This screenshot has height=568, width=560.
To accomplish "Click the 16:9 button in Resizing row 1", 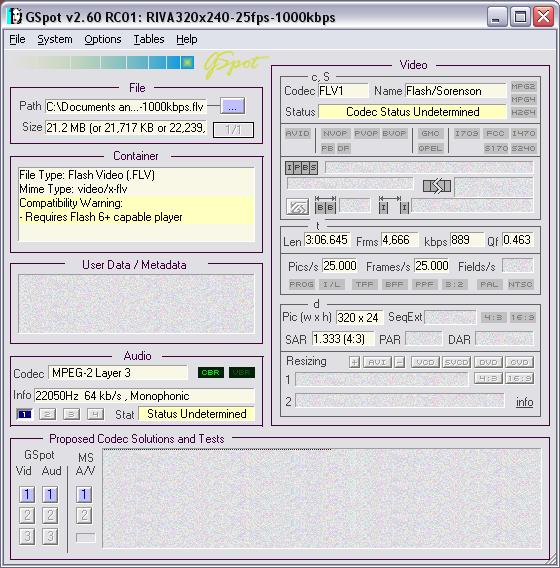I will pyautogui.click(x=519, y=379).
